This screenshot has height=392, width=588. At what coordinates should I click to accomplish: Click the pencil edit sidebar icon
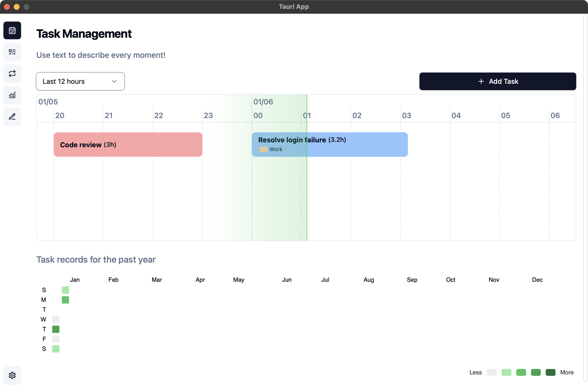(x=12, y=117)
